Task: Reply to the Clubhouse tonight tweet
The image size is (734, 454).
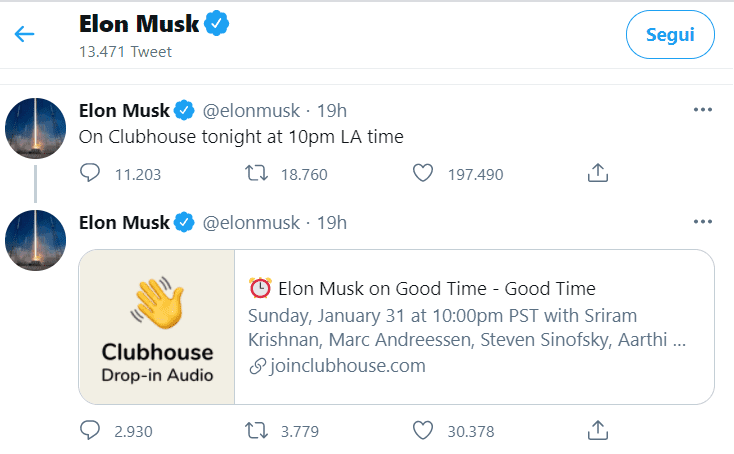Action: pyautogui.click(x=90, y=174)
